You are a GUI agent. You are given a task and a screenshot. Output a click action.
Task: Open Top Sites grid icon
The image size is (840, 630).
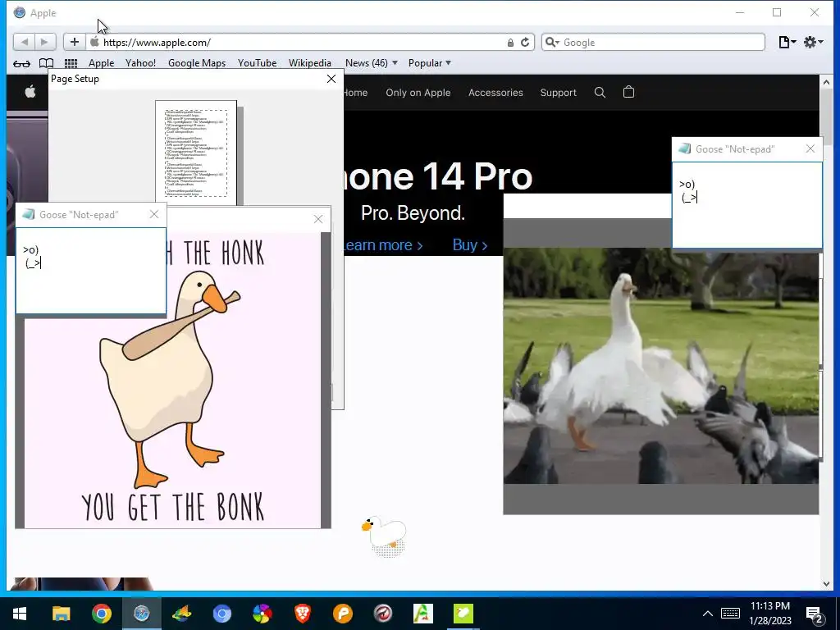[71, 63]
